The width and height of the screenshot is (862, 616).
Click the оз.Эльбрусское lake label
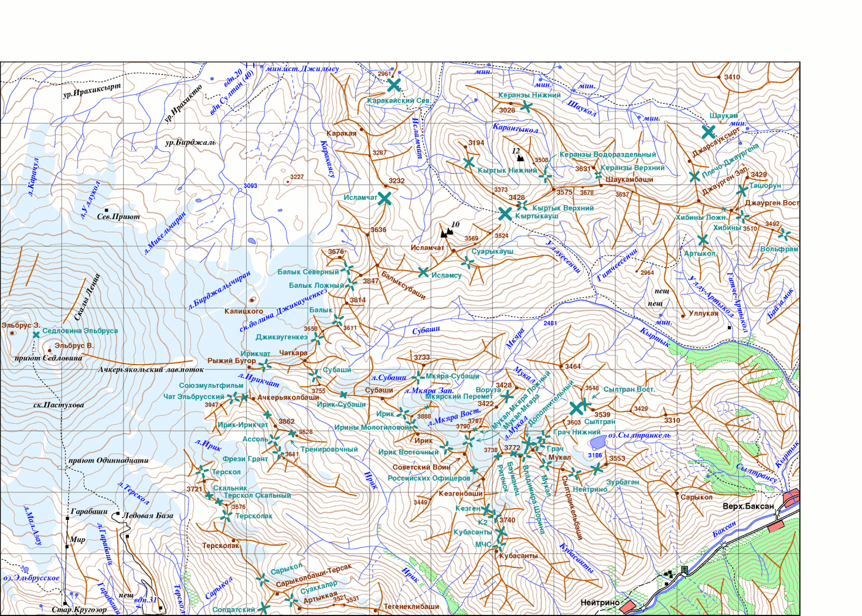31,578
